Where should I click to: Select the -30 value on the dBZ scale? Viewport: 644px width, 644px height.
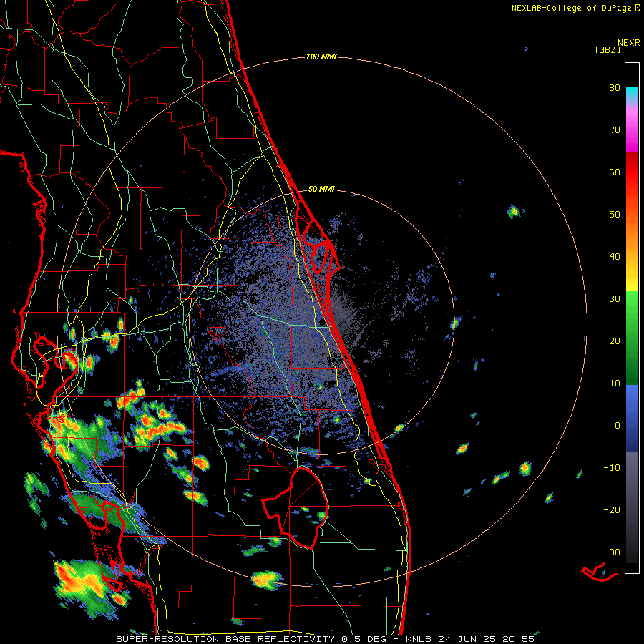tap(612, 552)
